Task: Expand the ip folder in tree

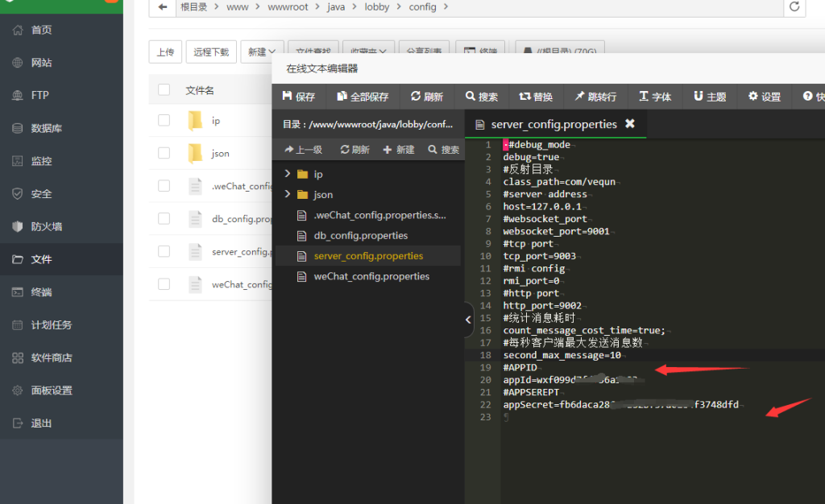Action: point(288,174)
